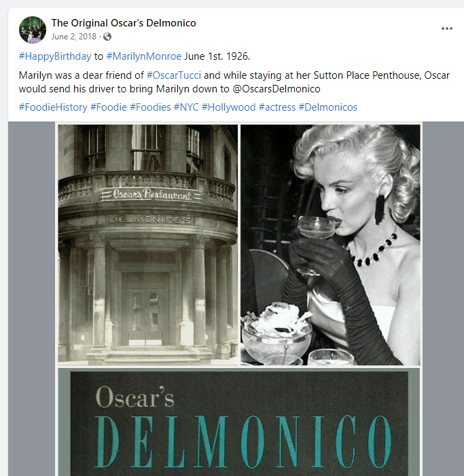Follow the #OscarTucci hashtag
Screen dimensions: 464x476
pos(174,75)
